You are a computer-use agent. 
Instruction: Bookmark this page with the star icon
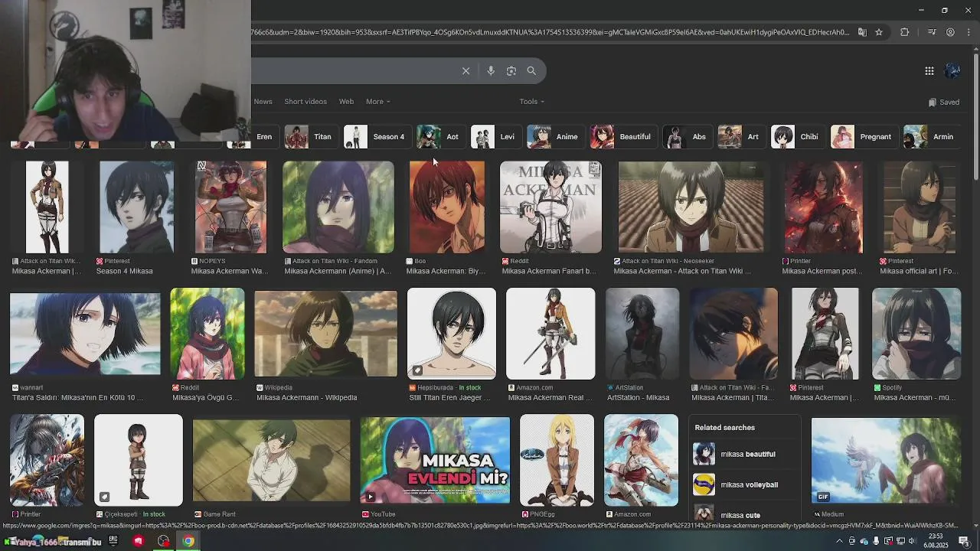(879, 32)
